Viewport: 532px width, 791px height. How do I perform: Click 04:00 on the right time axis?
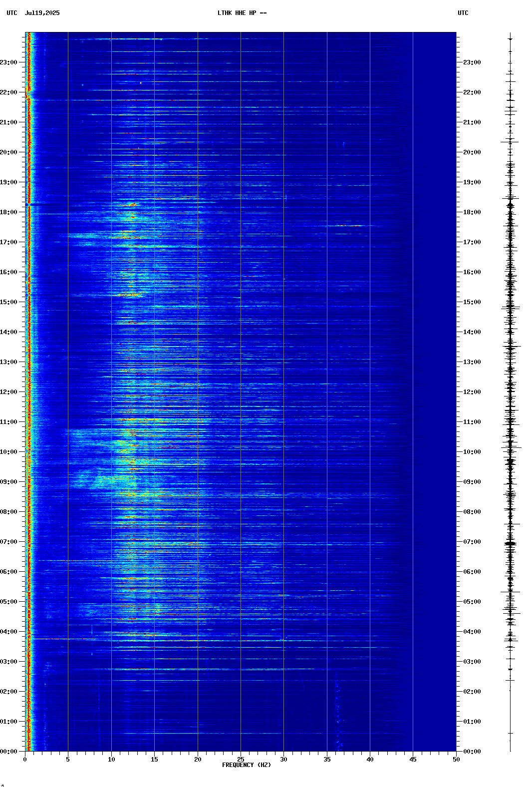point(472,632)
